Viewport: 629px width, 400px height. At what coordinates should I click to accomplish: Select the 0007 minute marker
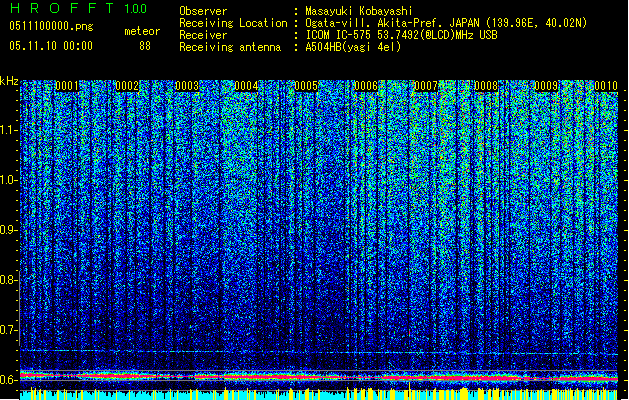click(426, 86)
